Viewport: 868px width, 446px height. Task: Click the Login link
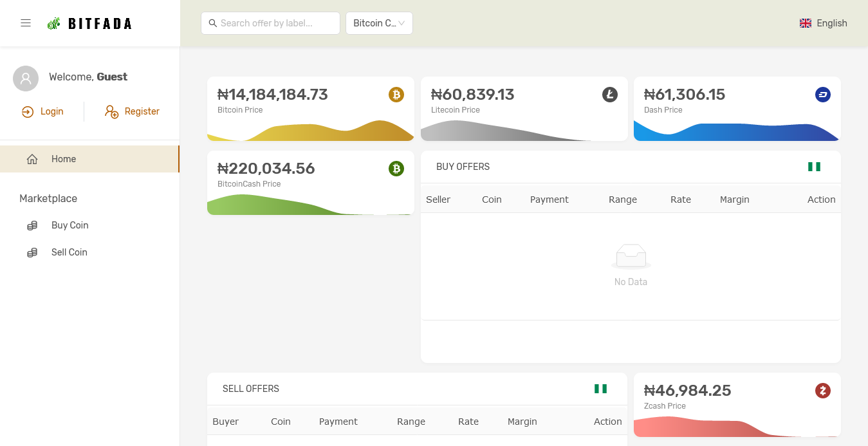43,111
